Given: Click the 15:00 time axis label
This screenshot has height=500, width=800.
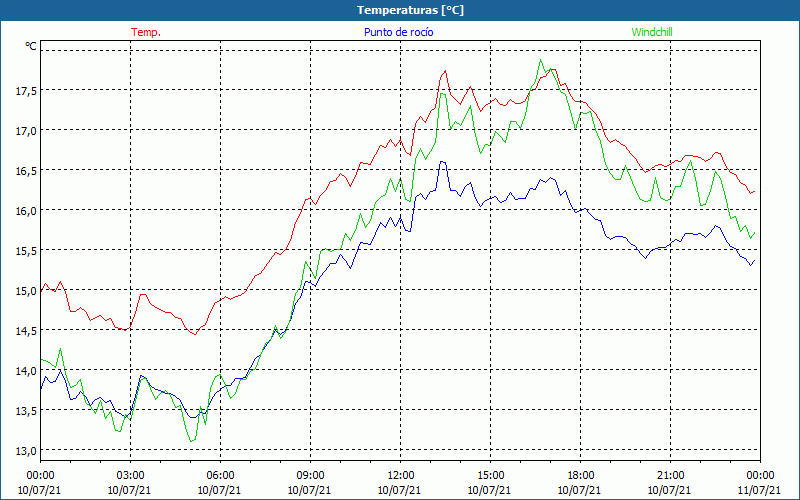Looking at the screenshot, I should (x=490, y=476).
